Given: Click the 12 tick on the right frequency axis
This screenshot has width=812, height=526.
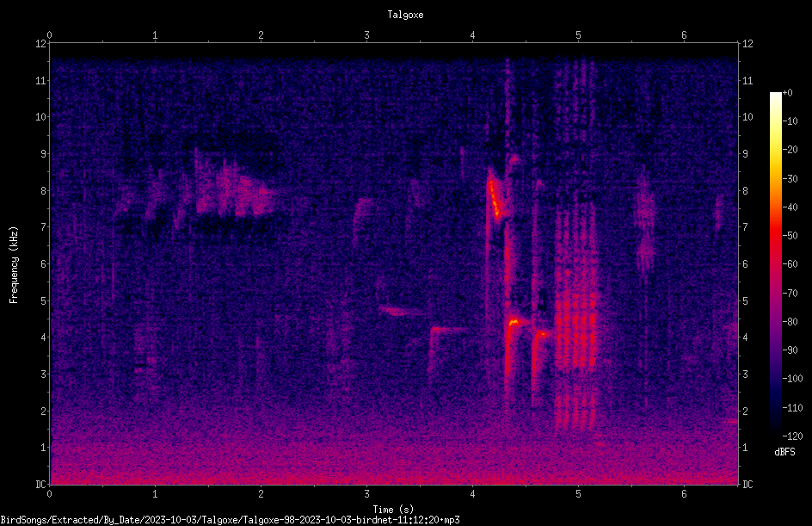Looking at the screenshot, I should tap(747, 44).
